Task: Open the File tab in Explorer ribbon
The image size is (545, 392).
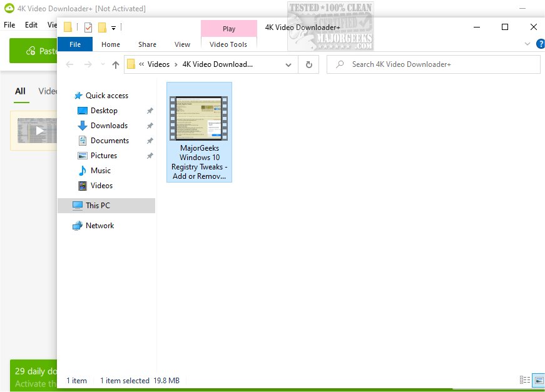Action: pos(75,44)
